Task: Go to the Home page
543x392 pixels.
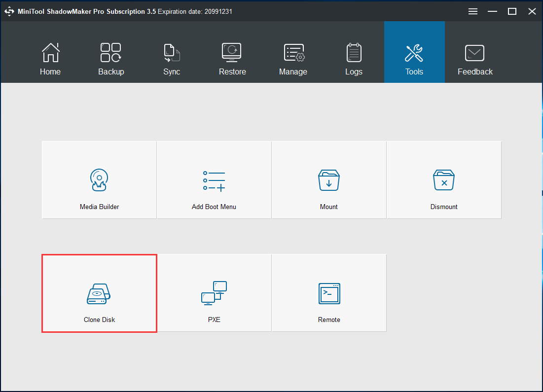Action: (50, 59)
